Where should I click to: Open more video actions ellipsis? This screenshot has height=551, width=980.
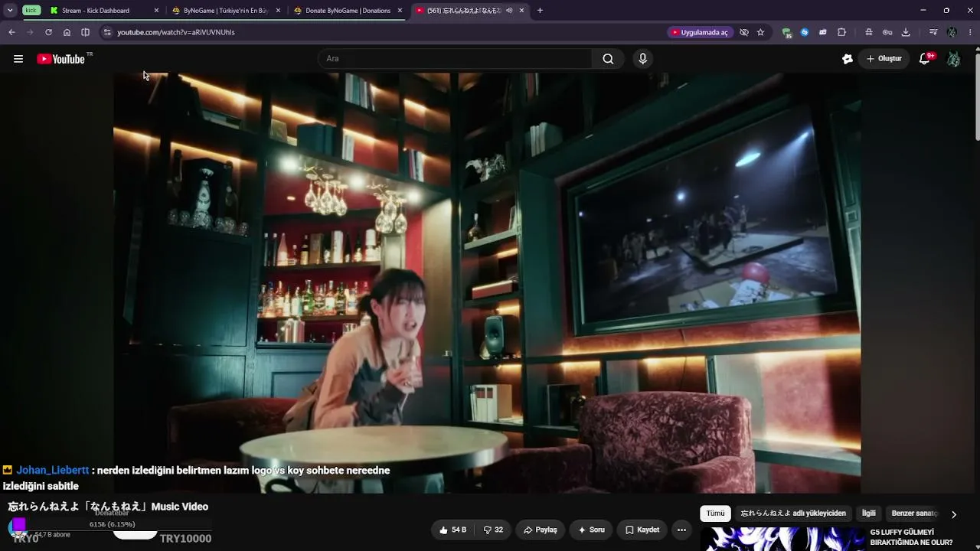pos(681,530)
